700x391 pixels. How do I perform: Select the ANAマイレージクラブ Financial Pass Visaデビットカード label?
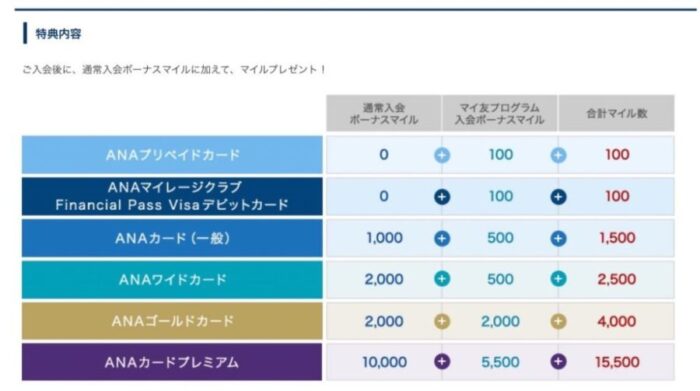tap(172, 196)
